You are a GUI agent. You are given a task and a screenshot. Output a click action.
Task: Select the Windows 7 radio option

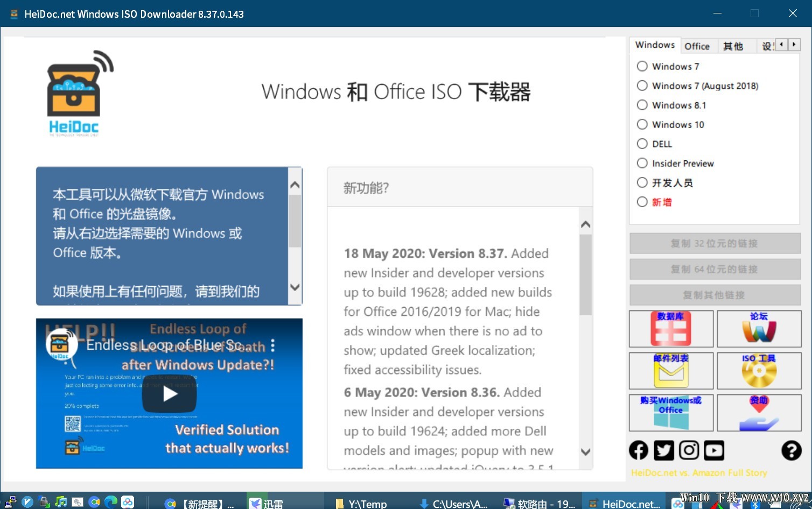pyautogui.click(x=668, y=66)
